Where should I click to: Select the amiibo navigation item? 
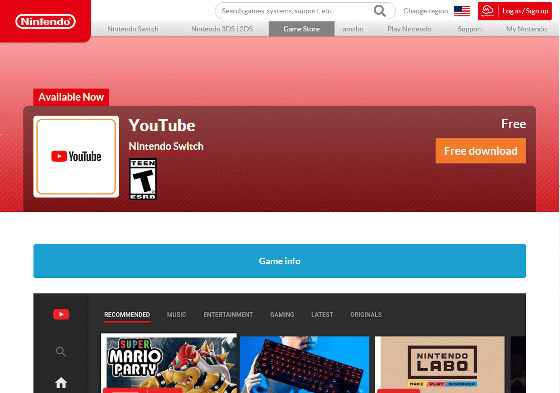pyautogui.click(x=353, y=29)
